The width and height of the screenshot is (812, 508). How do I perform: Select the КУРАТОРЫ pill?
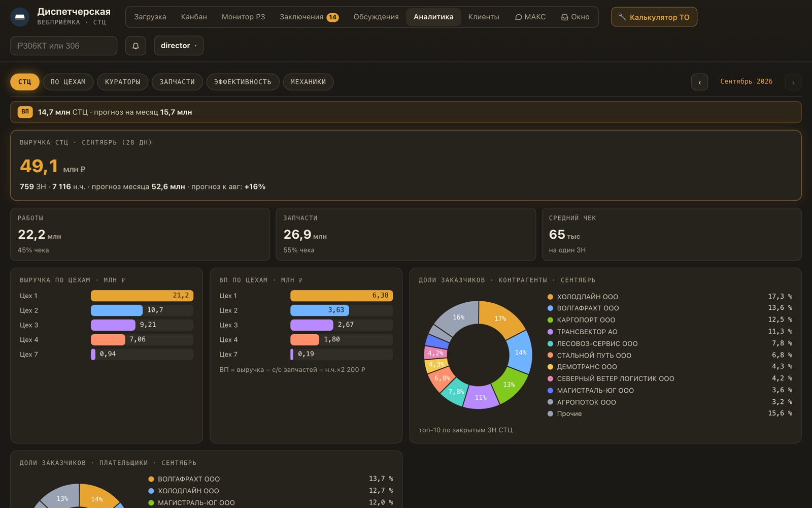point(122,82)
